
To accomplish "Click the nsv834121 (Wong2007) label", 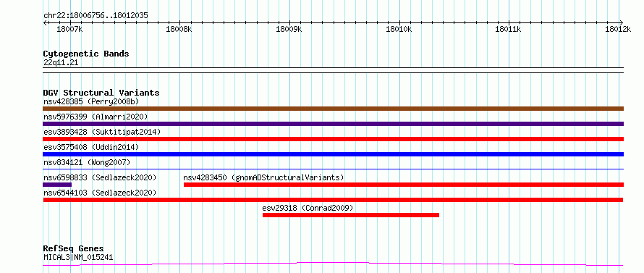I will point(87,162).
